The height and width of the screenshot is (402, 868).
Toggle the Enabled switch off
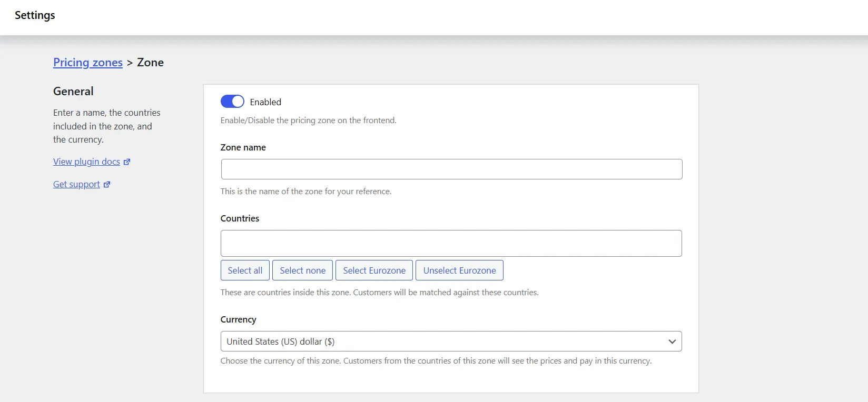coord(232,101)
